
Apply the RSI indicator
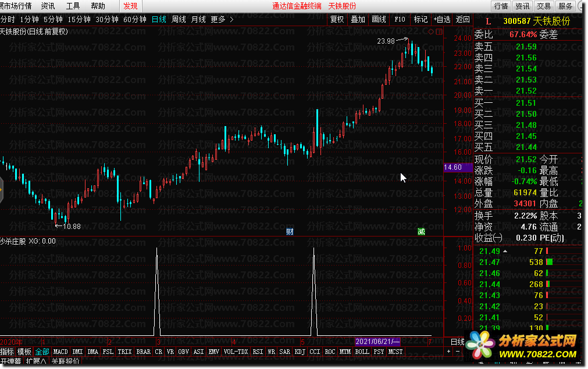(x=258, y=352)
